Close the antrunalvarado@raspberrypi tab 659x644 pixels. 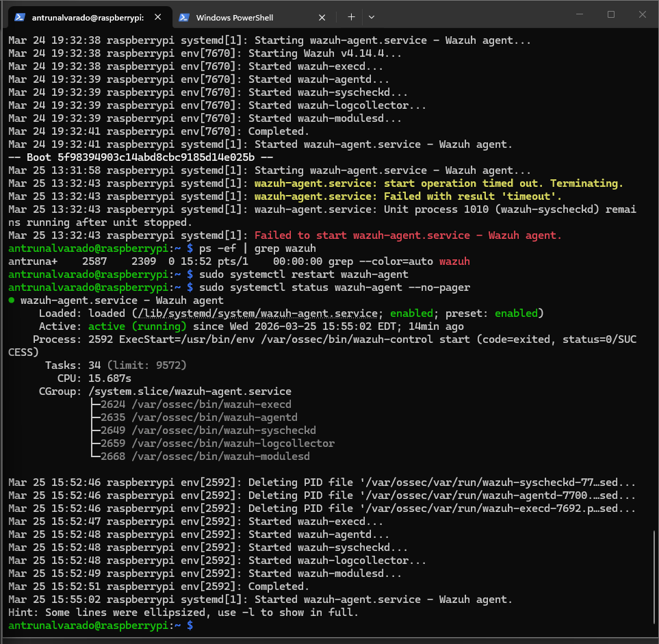(158, 17)
